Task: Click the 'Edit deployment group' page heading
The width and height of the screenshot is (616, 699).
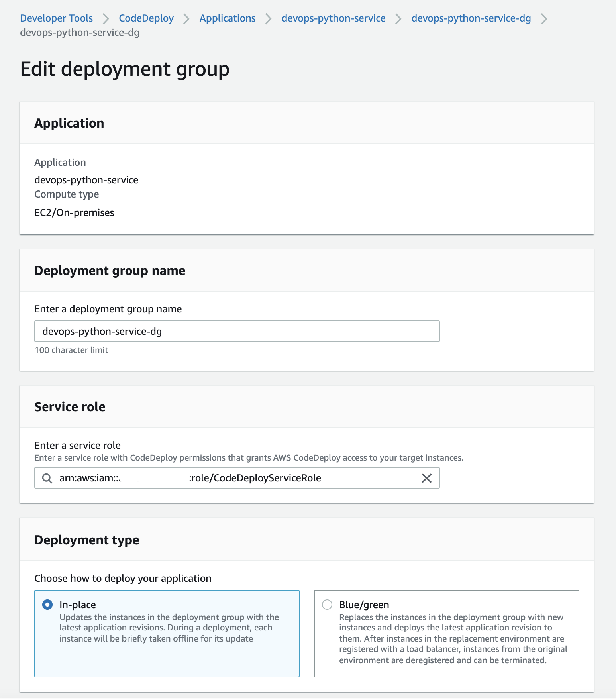Action: coord(125,69)
